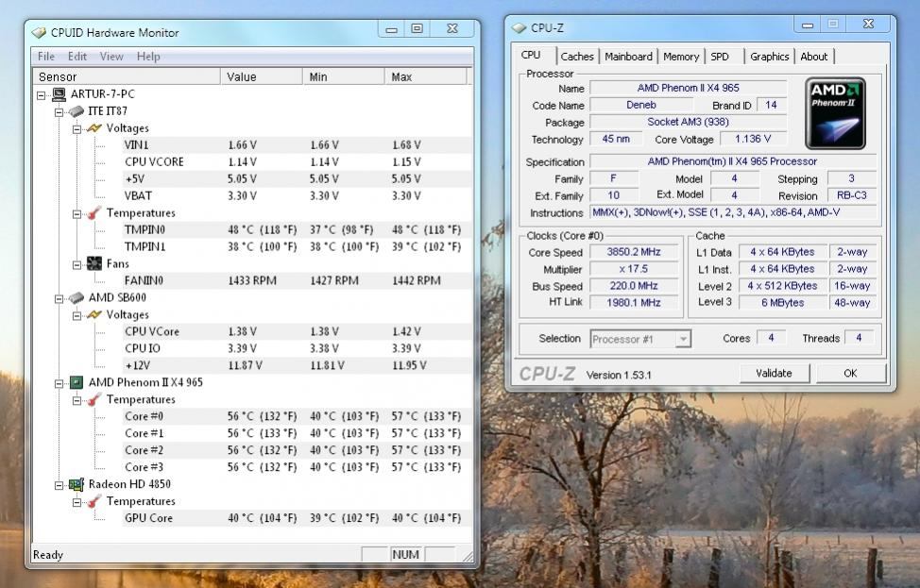Select the CPU IO voltage row
The image size is (920, 588).
297,349
